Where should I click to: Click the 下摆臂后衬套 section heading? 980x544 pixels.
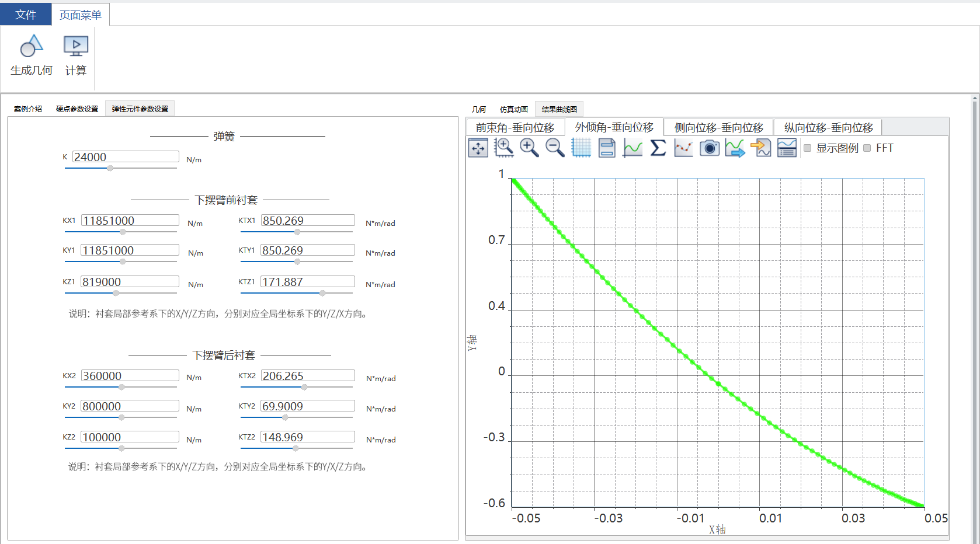[224, 355]
